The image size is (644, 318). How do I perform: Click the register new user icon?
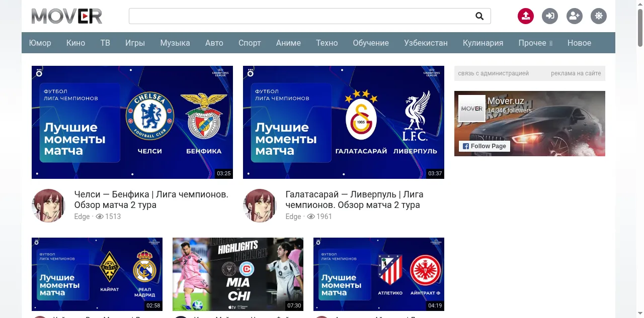click(575, 16)
